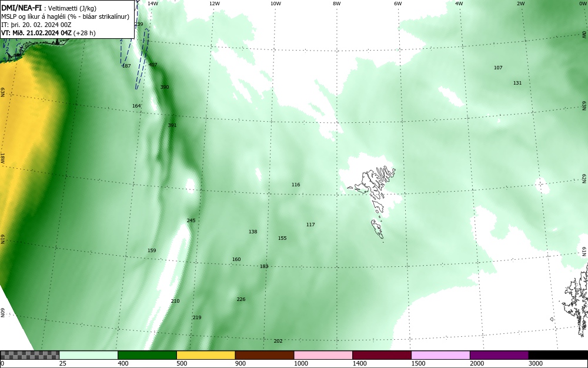
Task: Click the legend label 25
Action: pyautogui.click(x=63, y=363)
